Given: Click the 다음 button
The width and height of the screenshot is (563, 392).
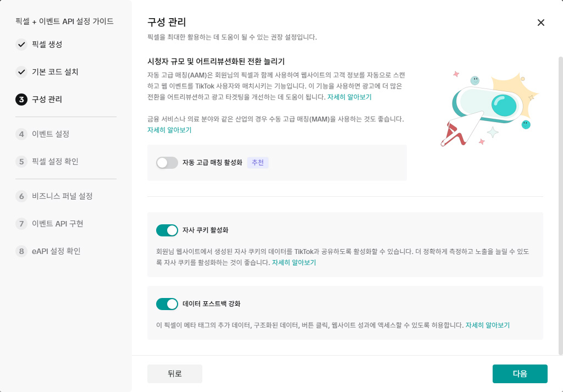Looking at the screenshot, I should (x=520, y=374).
